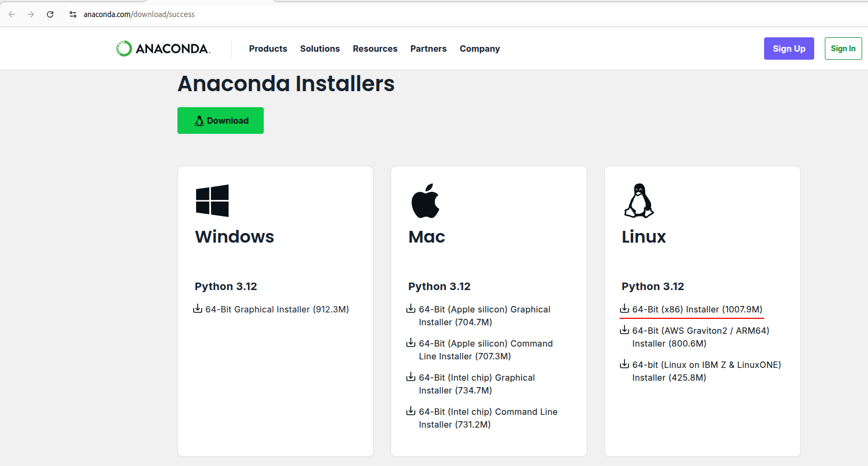The width and height of the screenshot is (868, 466).
Task: Click download icon beside Intel chip Command Line
Action: point(411,411)
